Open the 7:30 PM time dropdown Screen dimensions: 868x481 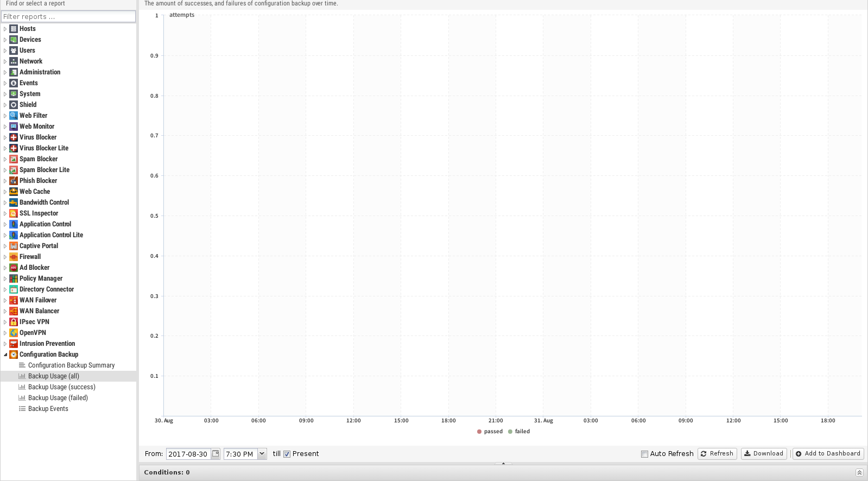tap(262, 454)
